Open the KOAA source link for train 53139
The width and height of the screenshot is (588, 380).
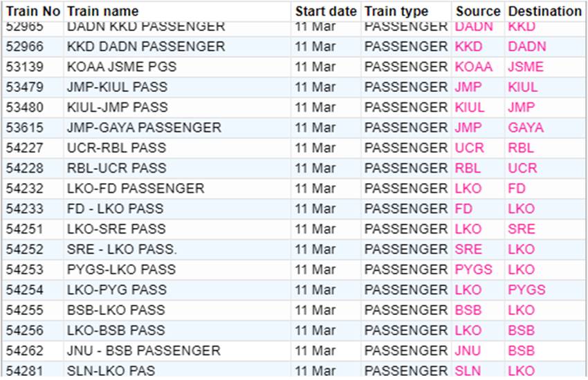[x=473, y=66]
